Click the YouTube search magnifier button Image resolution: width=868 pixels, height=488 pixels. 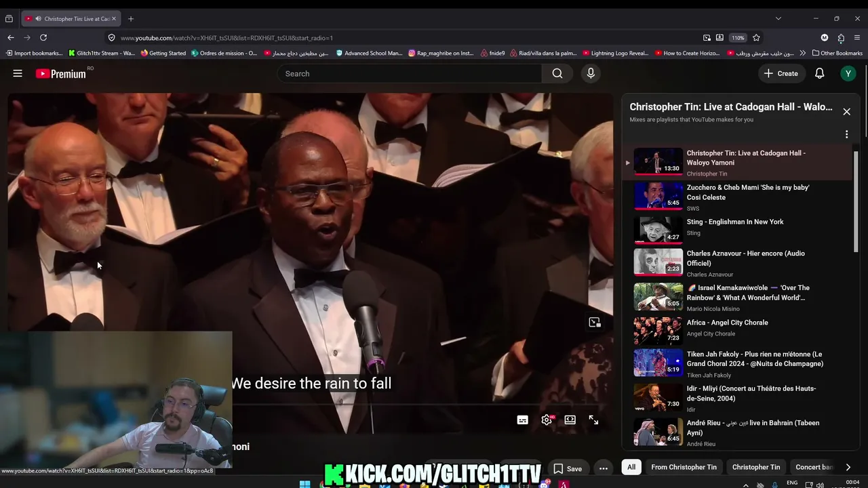tap(557, 73)
